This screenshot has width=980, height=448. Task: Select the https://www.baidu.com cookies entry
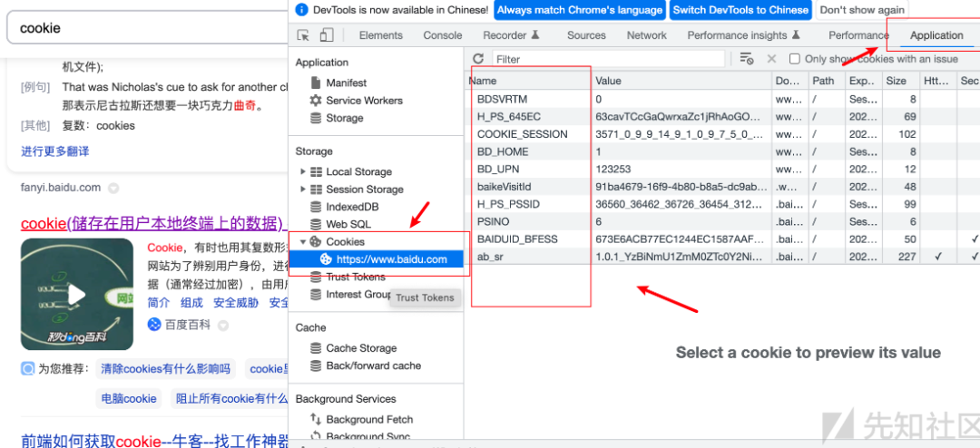click(377, 258)
